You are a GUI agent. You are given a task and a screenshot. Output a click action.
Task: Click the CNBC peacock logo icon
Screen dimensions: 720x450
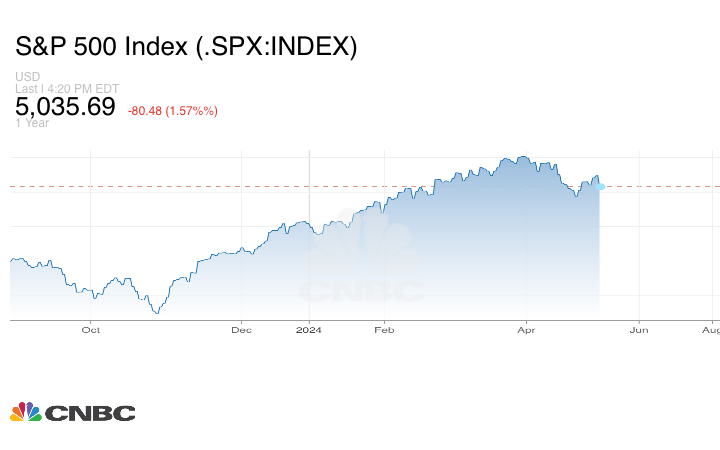point(25,412)
